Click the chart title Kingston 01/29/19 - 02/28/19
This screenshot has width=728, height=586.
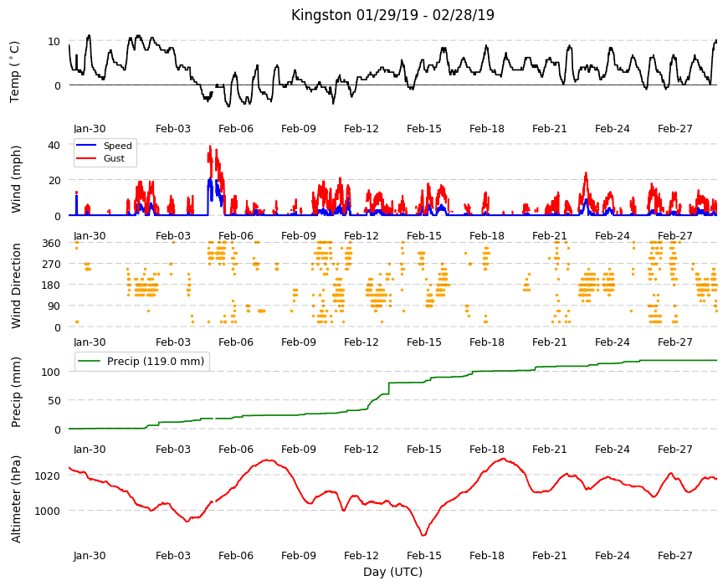(392, 15)
